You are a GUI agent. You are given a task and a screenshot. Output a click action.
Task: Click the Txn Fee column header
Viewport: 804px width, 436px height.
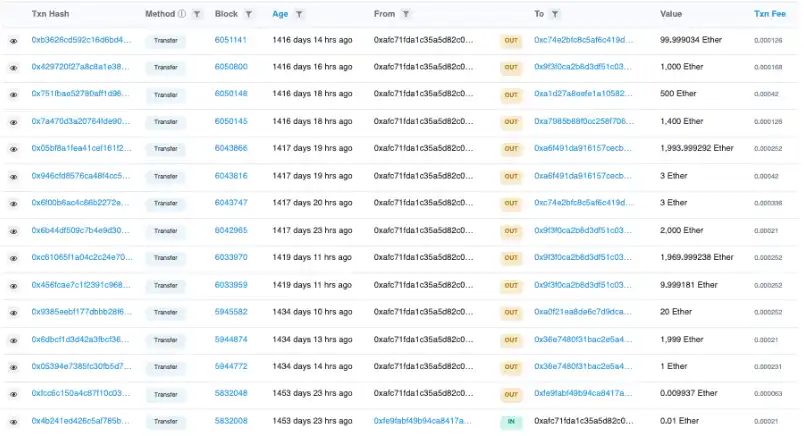[x=770, y=14]
